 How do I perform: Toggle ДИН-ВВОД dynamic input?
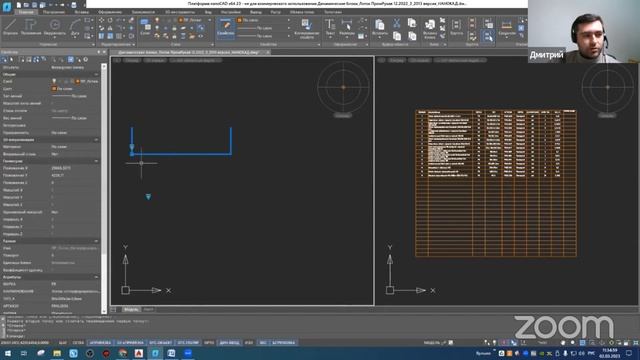[x=229, y=343]
